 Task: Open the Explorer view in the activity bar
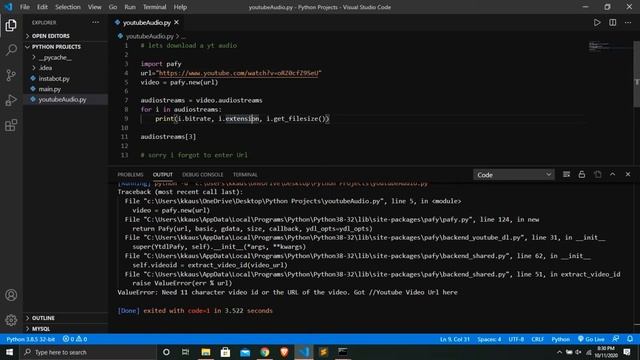11,25
